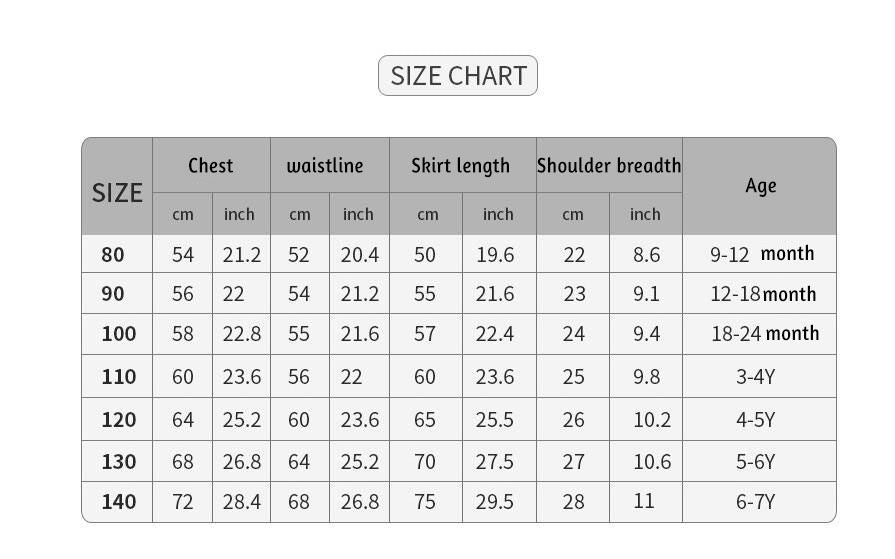Select the 3-4Y age cell
This screenshot has width=895, height=559.
(x=755, y=377)
